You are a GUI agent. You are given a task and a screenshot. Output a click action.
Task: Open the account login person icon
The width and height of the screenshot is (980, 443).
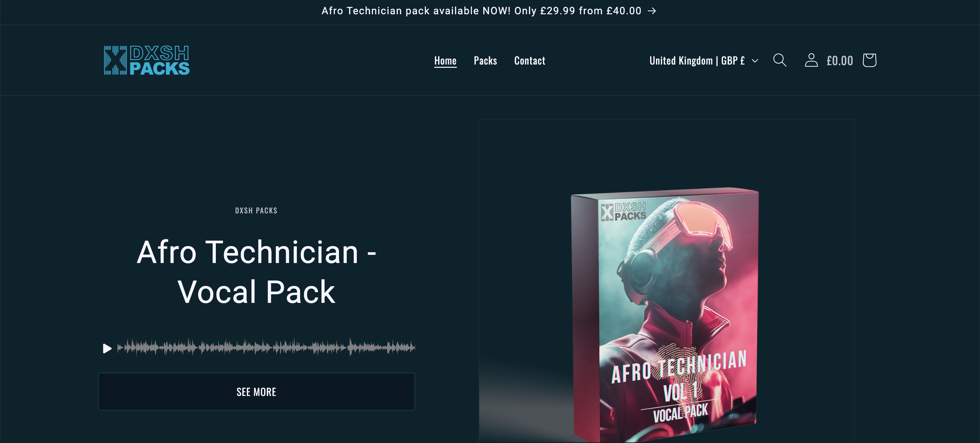coord(811,60)
